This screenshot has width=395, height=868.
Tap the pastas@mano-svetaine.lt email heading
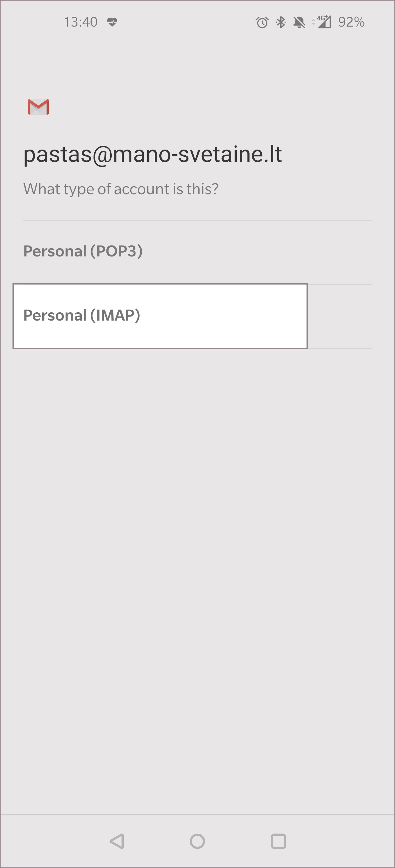153,155
